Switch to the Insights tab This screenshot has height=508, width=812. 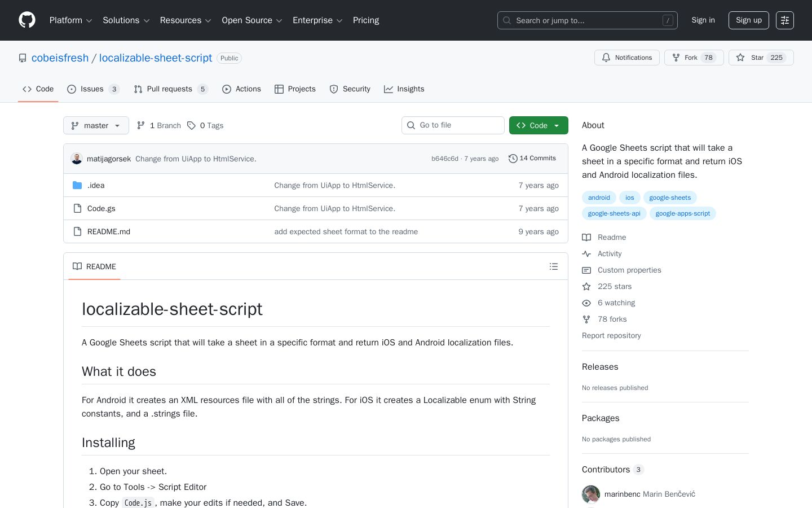(404, 89)
